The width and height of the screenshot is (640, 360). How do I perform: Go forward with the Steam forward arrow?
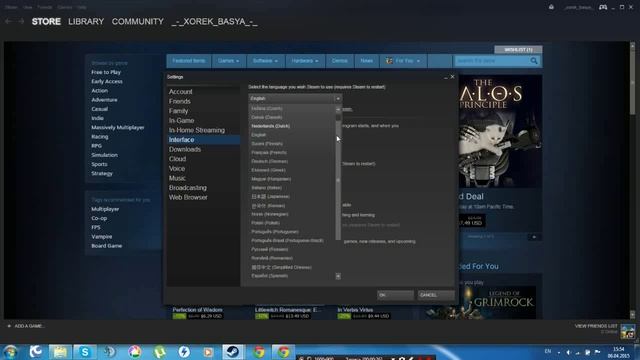click(21, 21)
